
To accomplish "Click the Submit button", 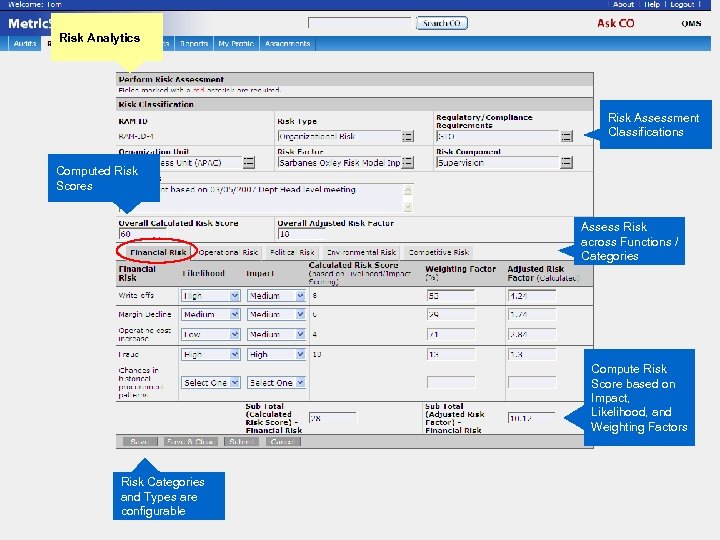I will [241, 442].
